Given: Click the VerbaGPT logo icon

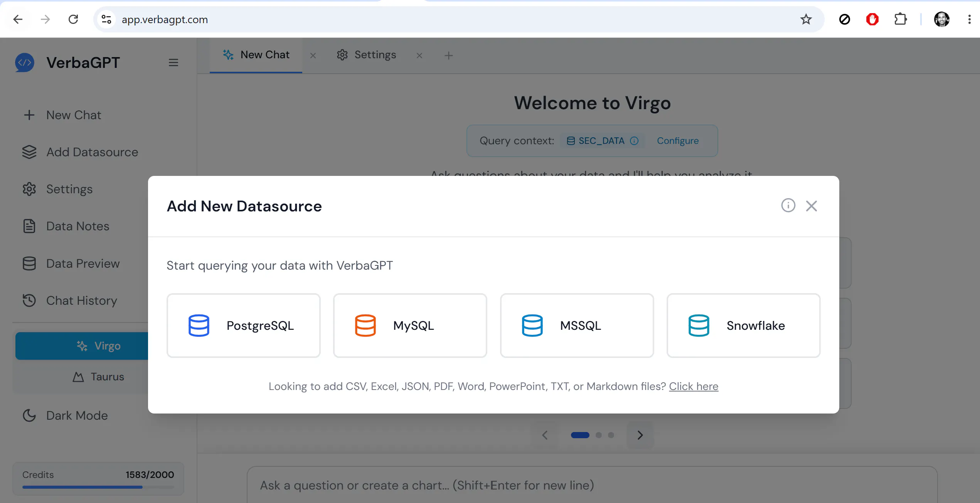Looking at the screenshot, I should click(x=25, y=62).
